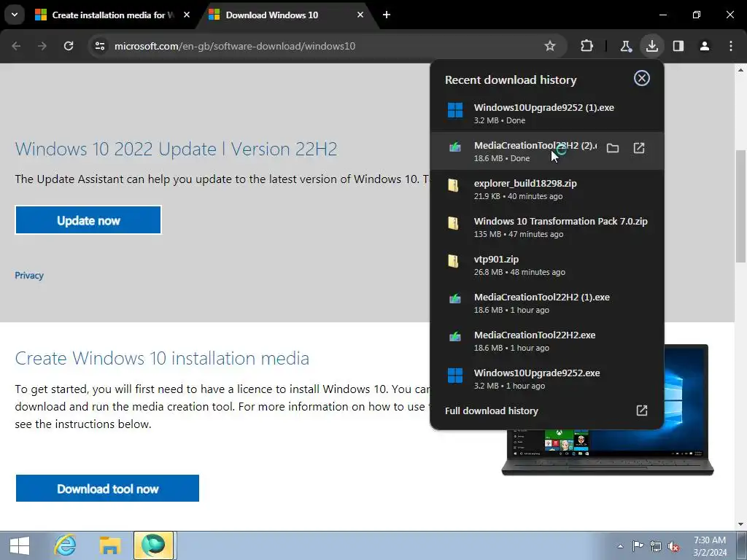The height and width of the screenshot is (560, 747).
Task: Click the Download tool now button
Action: click(108, 489)
